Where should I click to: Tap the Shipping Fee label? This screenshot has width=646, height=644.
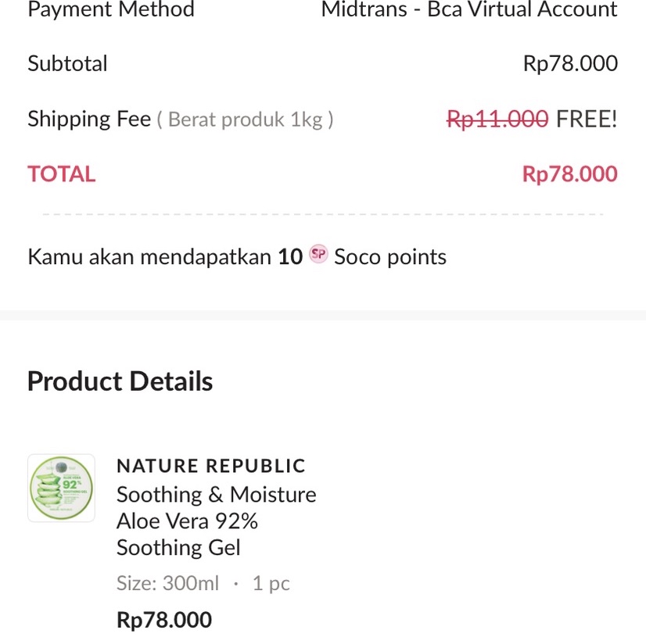tap(89, 119)
